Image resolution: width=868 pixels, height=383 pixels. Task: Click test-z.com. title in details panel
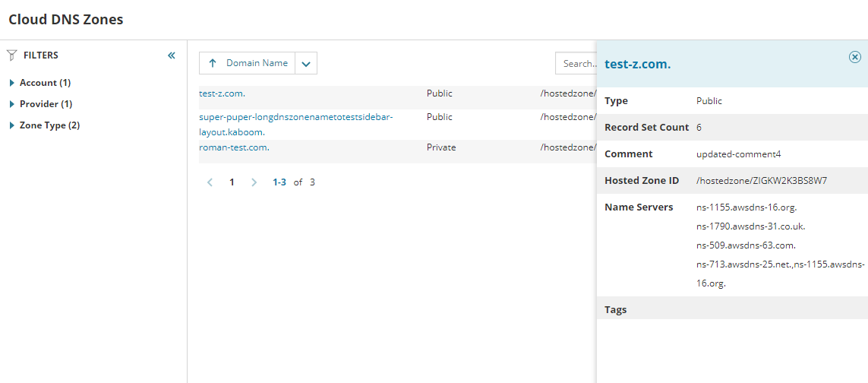[637, 65]
